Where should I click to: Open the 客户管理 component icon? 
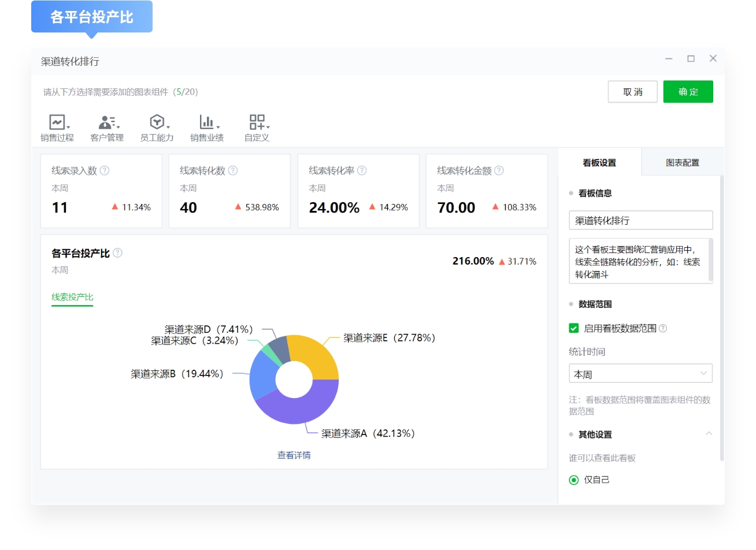105,122
